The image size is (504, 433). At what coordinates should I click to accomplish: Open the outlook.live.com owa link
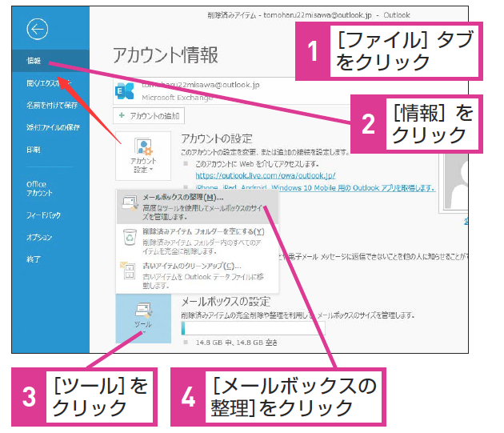[x=266, y=175]
